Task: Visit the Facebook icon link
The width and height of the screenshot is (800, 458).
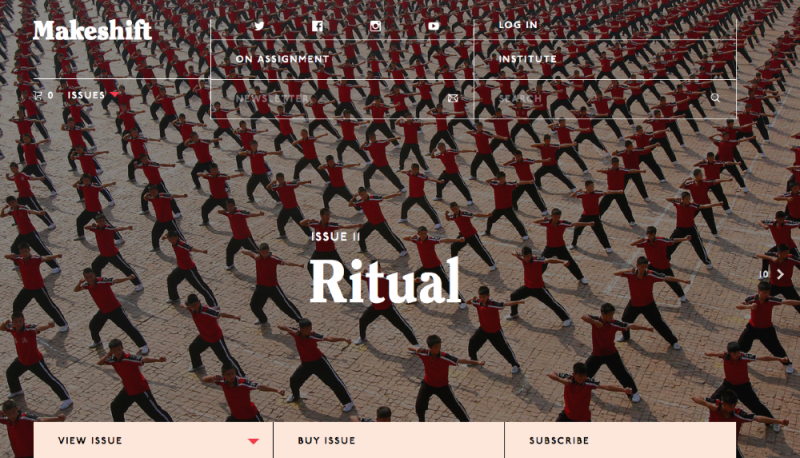Action: point(317,26)
